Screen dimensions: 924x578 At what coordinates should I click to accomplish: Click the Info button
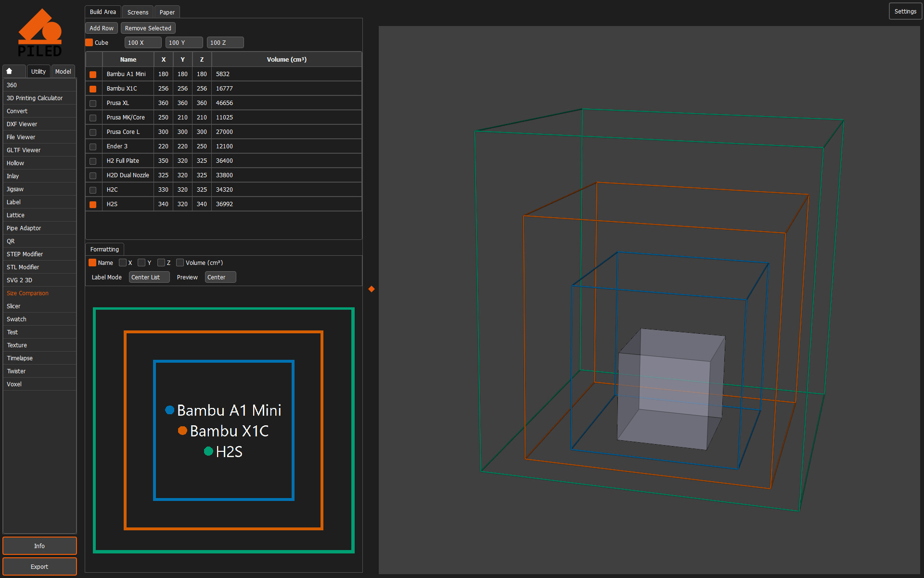click(x=39, y=546)
